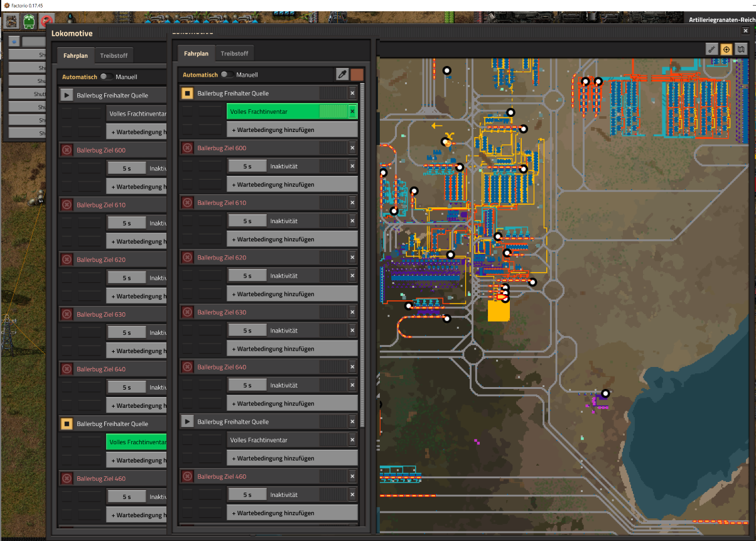Click the large yellow block on the map
Viewport: 756px width, 541px height.
[499, 311]
